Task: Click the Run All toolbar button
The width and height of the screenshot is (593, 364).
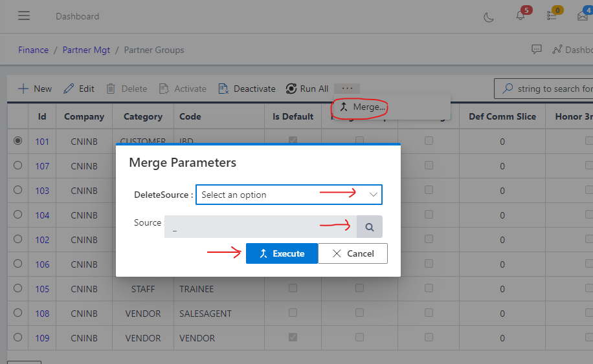Action: click(x=307, y=89)
